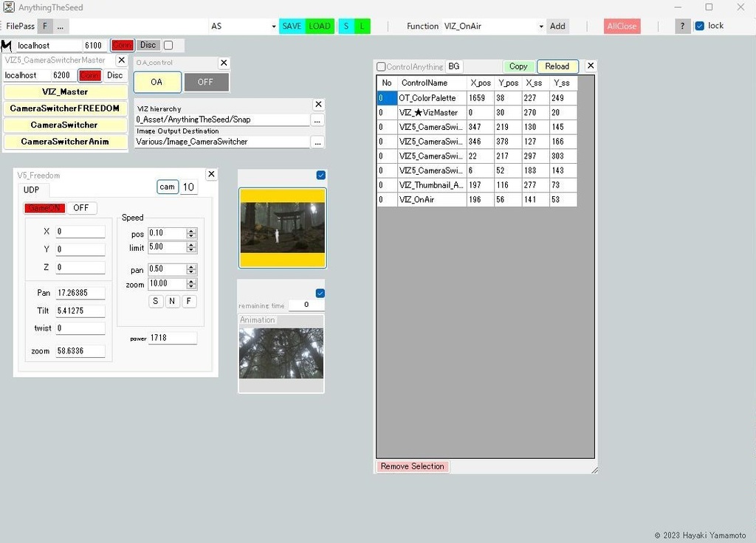Viewport: 756px width, 543px height.
Task: Click the CameraSwitcher button
Action: 65,125
